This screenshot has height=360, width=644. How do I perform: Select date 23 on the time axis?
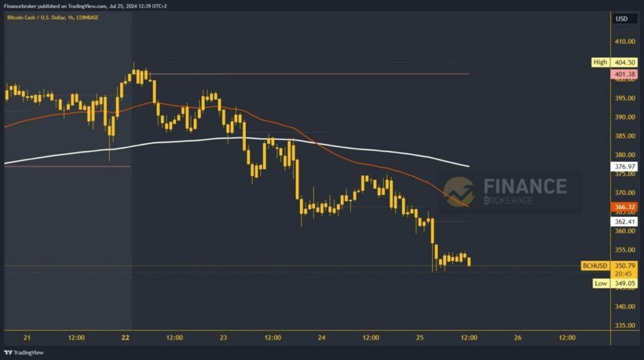(x=223, y=337)
